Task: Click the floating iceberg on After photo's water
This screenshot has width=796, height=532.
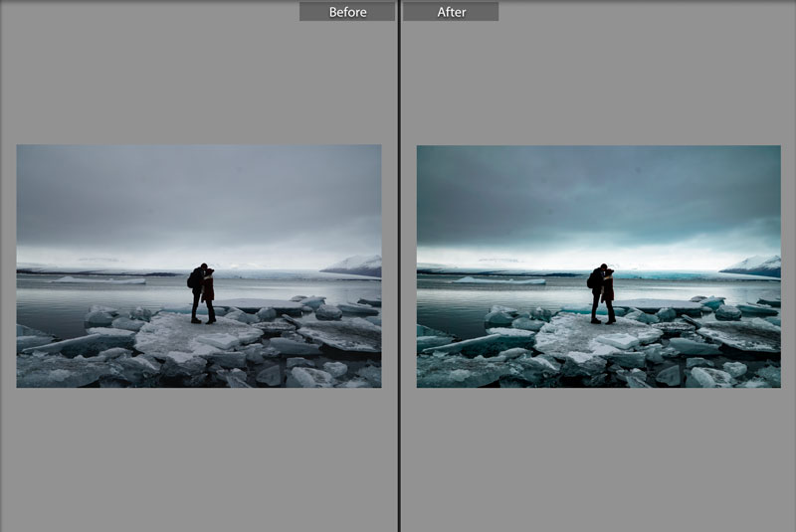Action: (497, 280)
